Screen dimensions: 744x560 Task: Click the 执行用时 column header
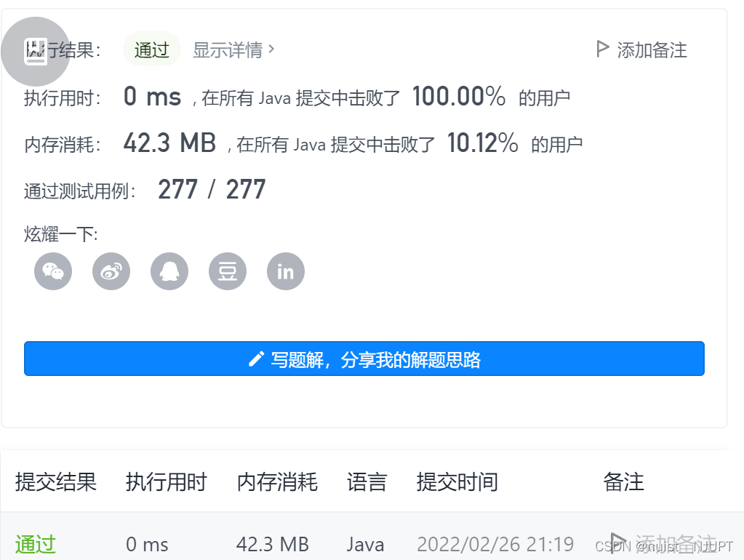167,481
